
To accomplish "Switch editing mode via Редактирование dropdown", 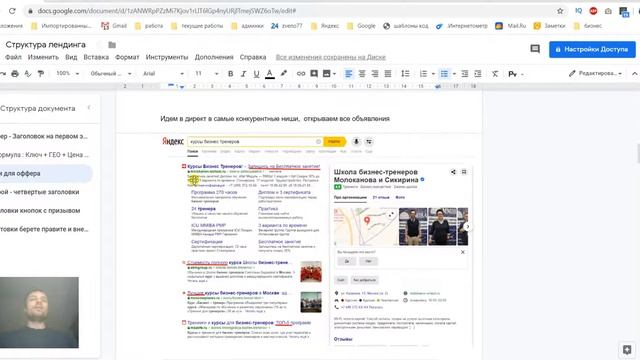I will tap(595, 73).
